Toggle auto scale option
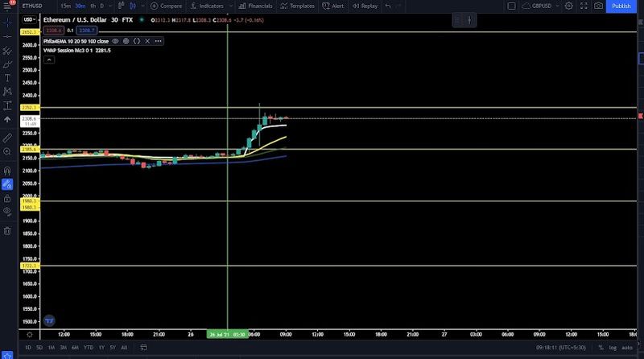Image resolution: width=644 pixels, height=359 pixels. [627, 348]
